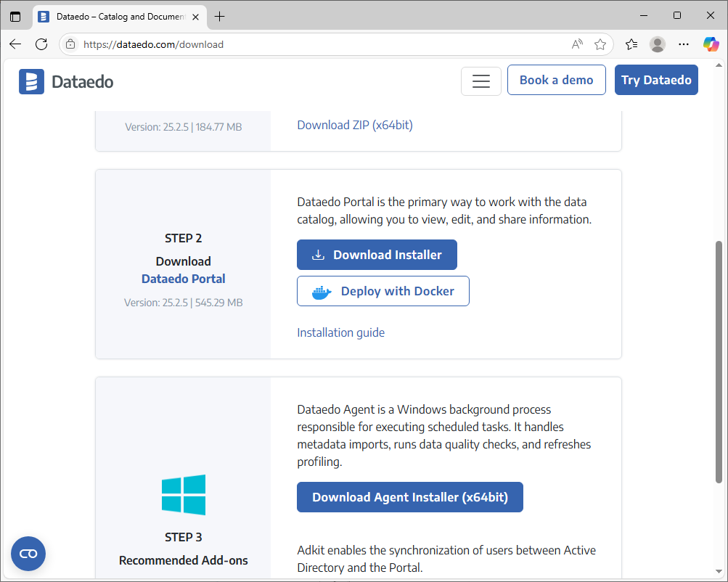Click the scrollbar down arrow
The height and width of the screenshot is (582, 728).
coord(719,572)
